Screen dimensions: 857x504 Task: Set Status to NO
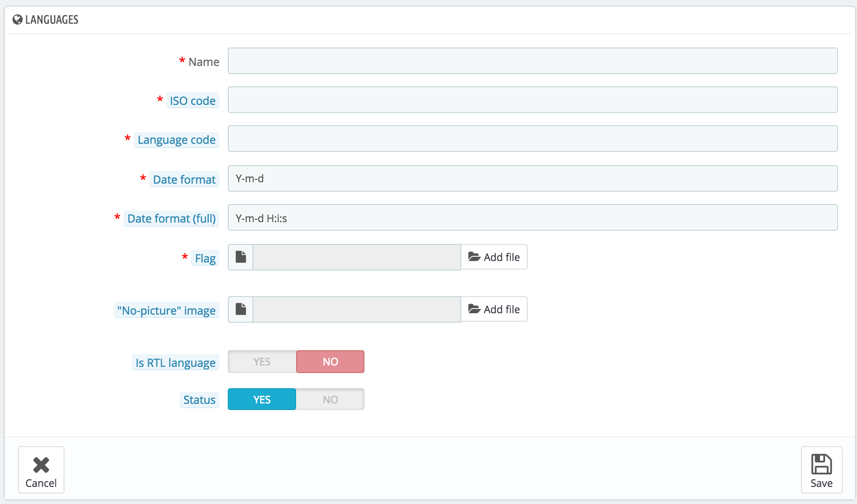tap(330, 400)
